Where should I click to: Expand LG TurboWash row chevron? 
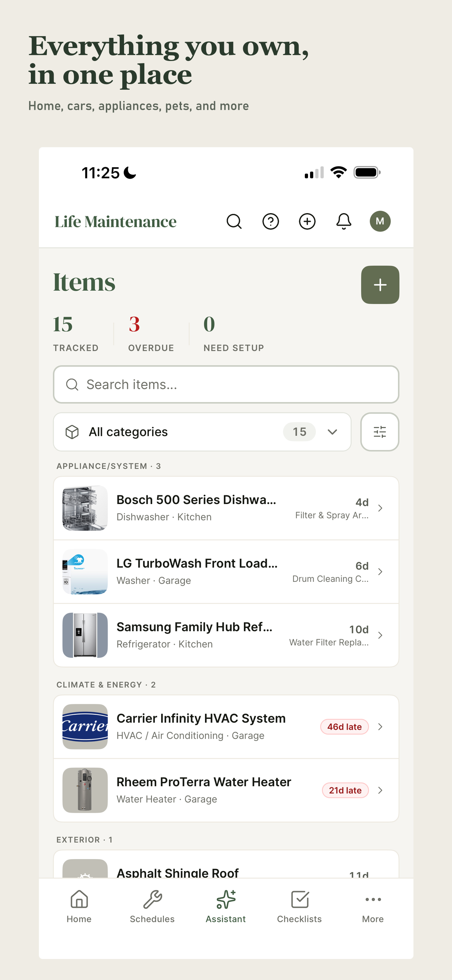[x=380, y=572]
